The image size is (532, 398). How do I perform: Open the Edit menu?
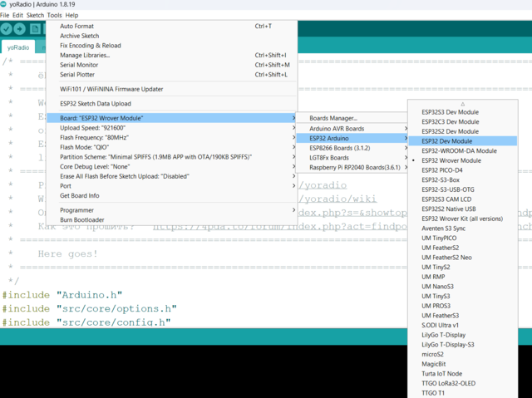(x=17, y=15)
